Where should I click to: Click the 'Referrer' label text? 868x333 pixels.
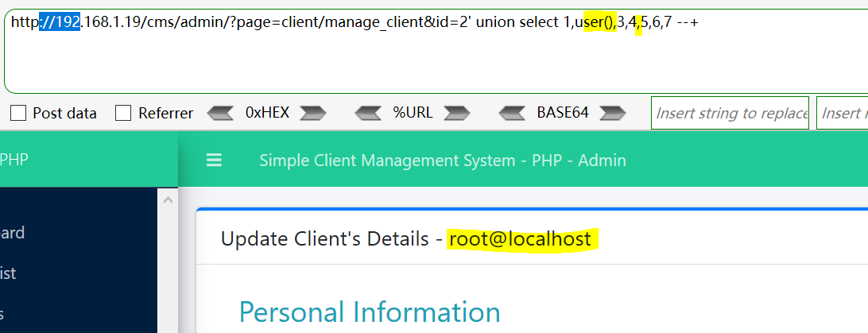[165, 114]
